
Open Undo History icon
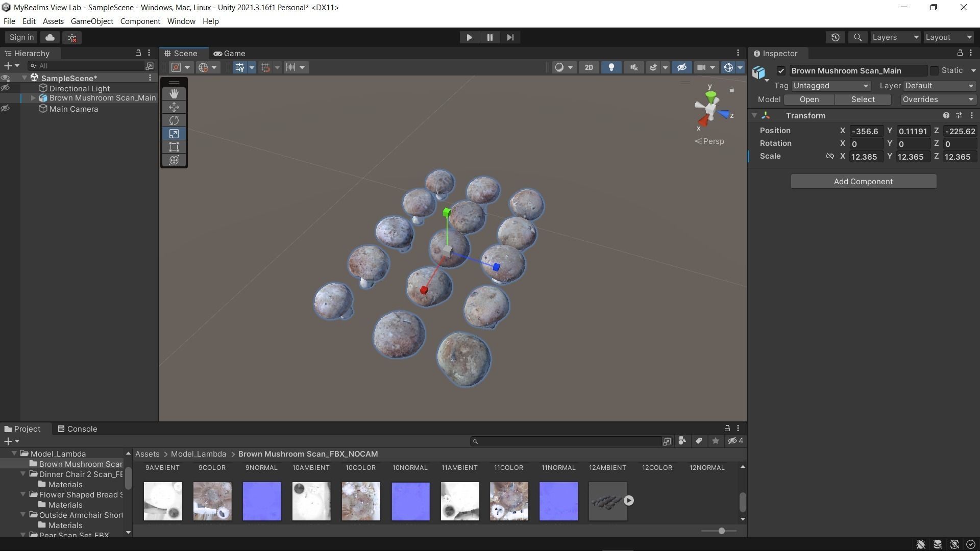(835, 37)
